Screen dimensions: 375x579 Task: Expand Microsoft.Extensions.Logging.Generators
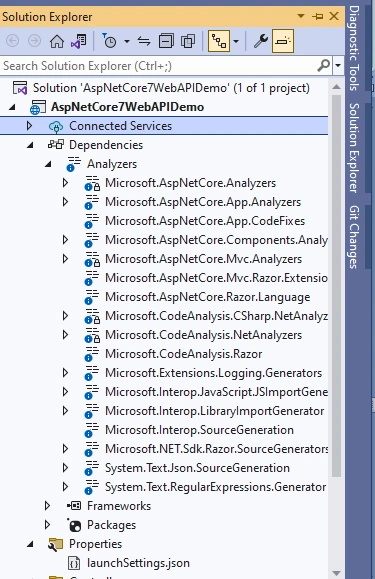coord(66,373)
